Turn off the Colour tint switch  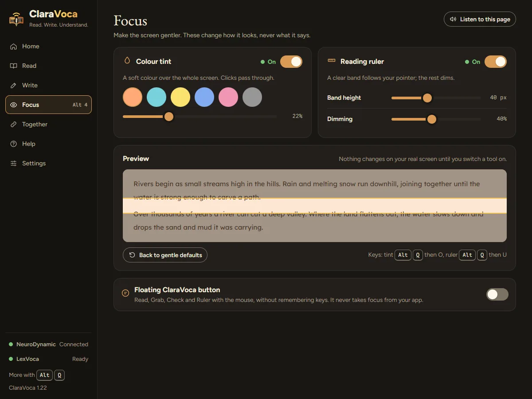pyautogui.click(x=291, y=62)
